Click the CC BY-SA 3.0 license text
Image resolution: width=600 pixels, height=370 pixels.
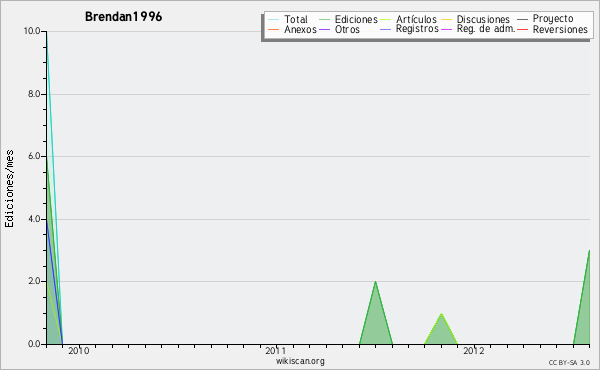pos(569,362)
